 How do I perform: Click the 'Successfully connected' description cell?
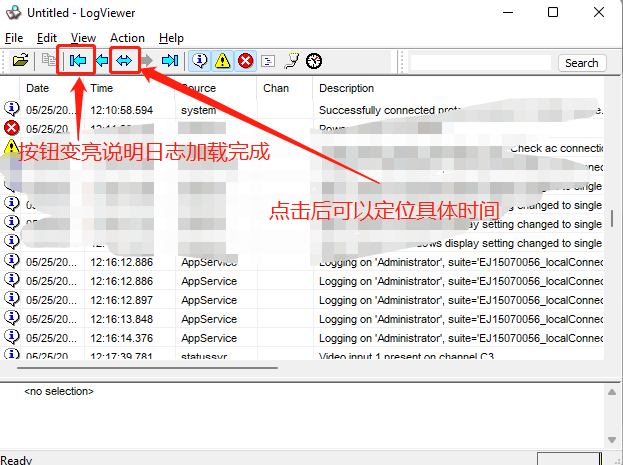tap(460, 110)
